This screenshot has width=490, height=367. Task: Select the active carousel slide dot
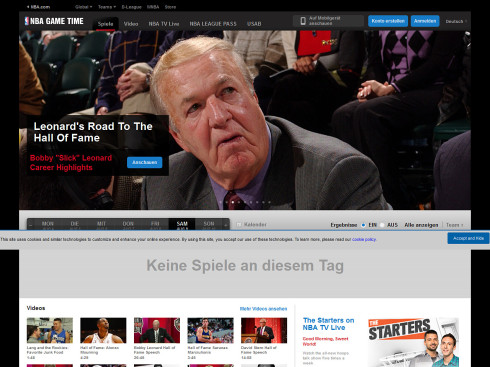pos(233,202)
